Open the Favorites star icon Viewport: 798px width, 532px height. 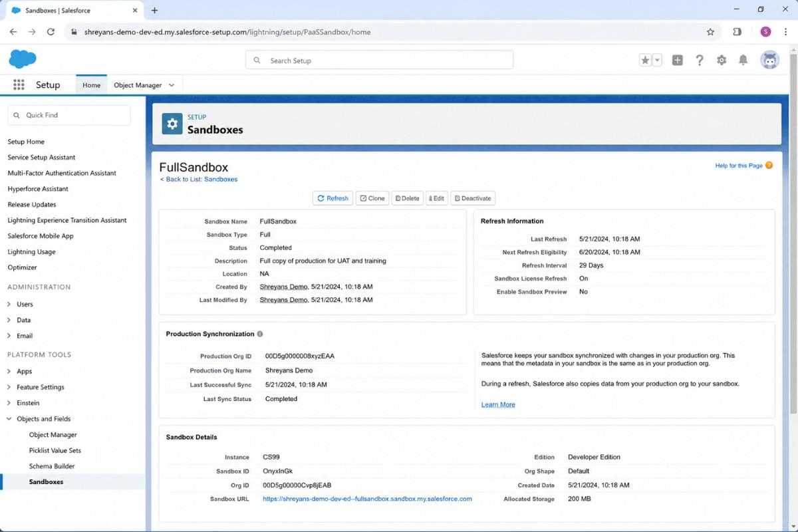[x=645, y=61]
